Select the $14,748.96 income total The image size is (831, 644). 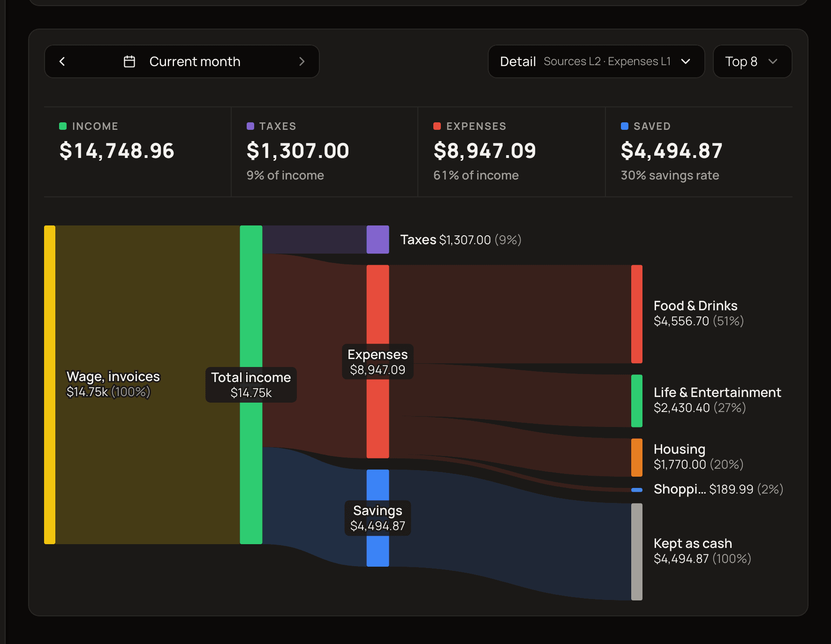(117, 151)
